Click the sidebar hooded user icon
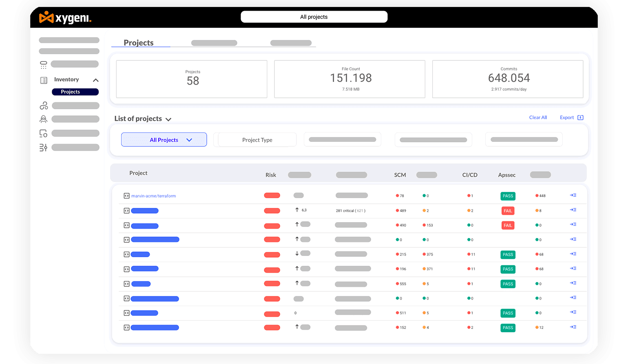The width and height of the screenshot is (628, 364). pos(44,119)
